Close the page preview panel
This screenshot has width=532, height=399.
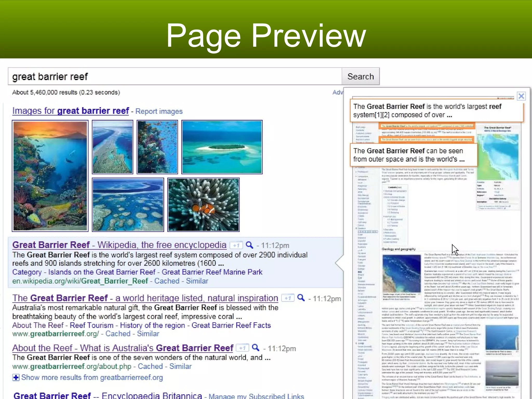pyautogui.click(x=521, y=96)
